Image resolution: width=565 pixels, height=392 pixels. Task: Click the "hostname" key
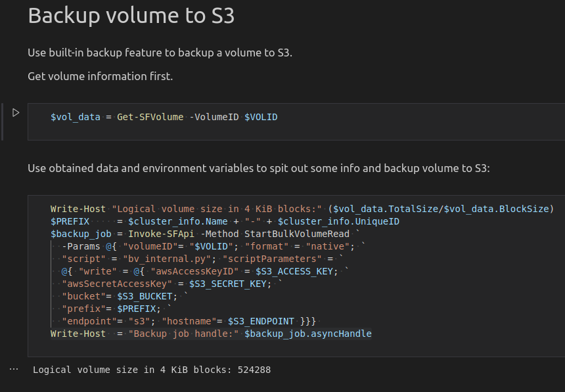tap(189, 321)
